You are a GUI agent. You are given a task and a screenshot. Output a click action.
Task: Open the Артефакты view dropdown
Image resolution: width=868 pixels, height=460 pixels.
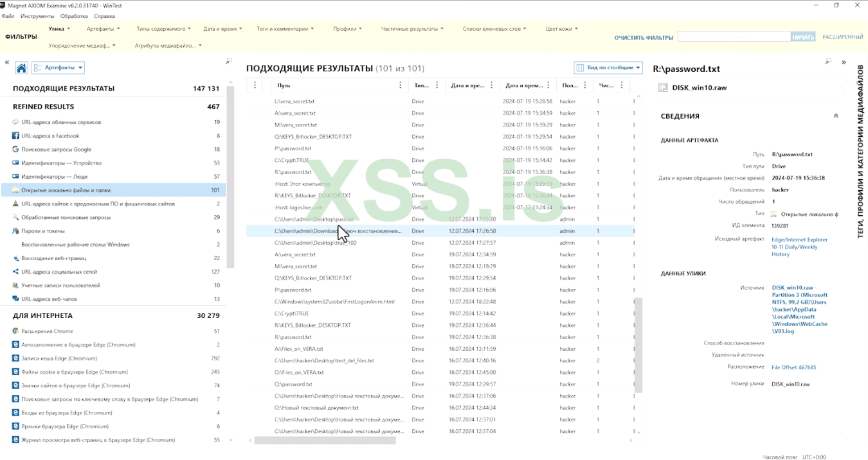[x=58, y=67]
